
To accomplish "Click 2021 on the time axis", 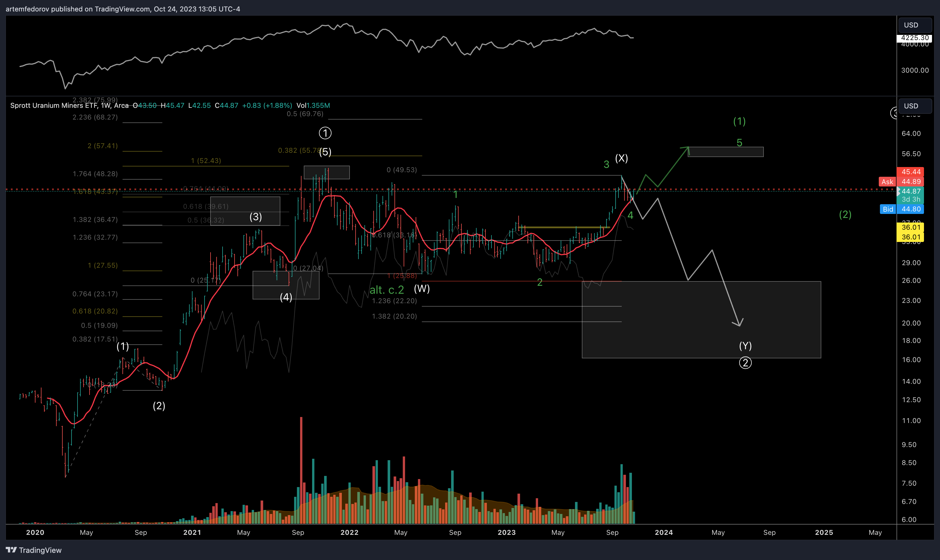I will 192,533.
